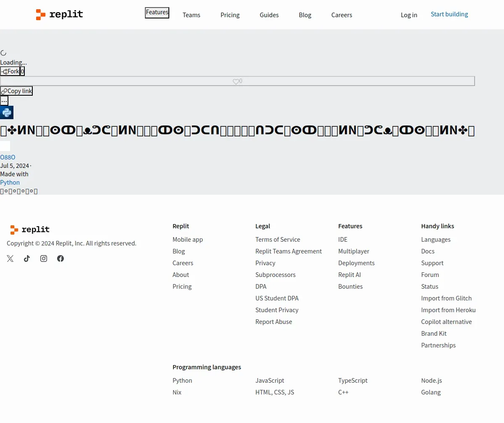Open the Bounties footer link
504x423 pixels.
[351, 287]
